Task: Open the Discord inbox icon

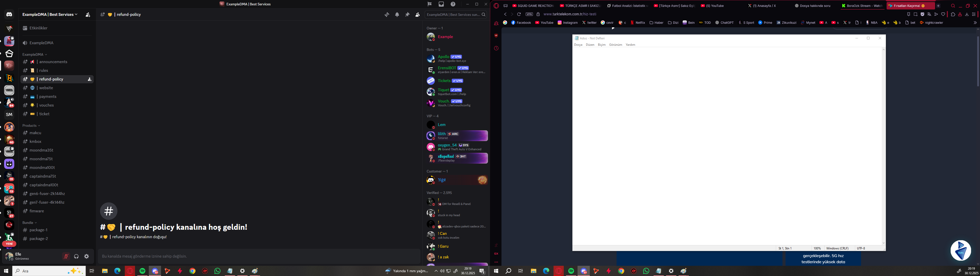Action: (441, 4)
